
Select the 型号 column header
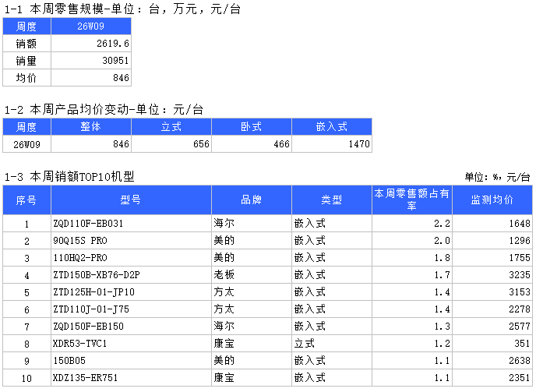tap(131, 200)
